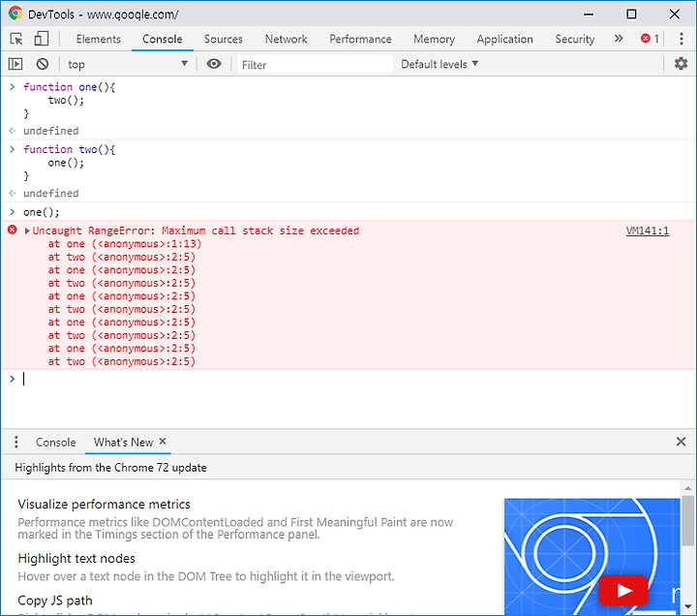Go to the Performance tab
697x616 pixels.
[360, 39]
